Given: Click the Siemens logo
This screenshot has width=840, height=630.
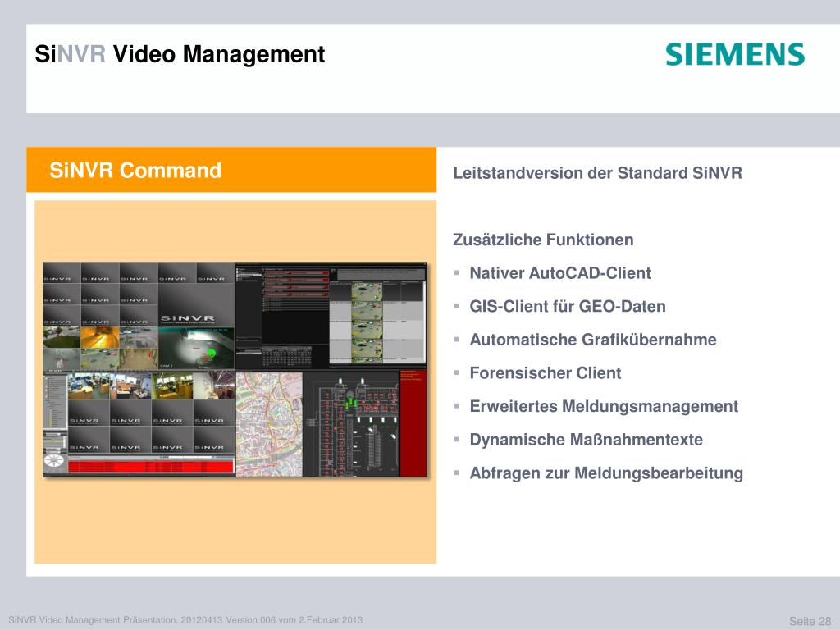Looking at the screenshot, I should click(x=735, y=55).
